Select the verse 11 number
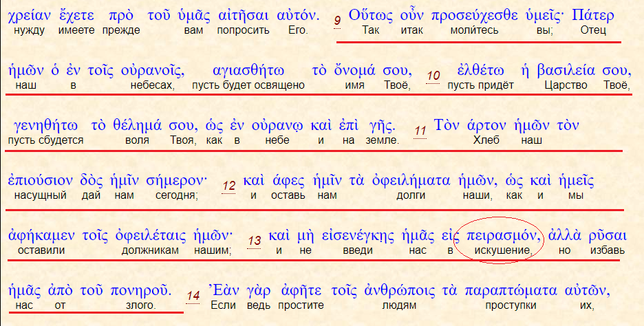This screenshot has height=326, width=644. pyautogui.click(x=420, y=130)
